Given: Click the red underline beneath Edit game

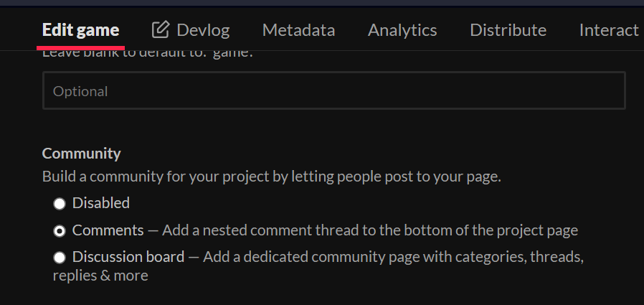Looking at the screenshot, I should (x=80, y=48).
